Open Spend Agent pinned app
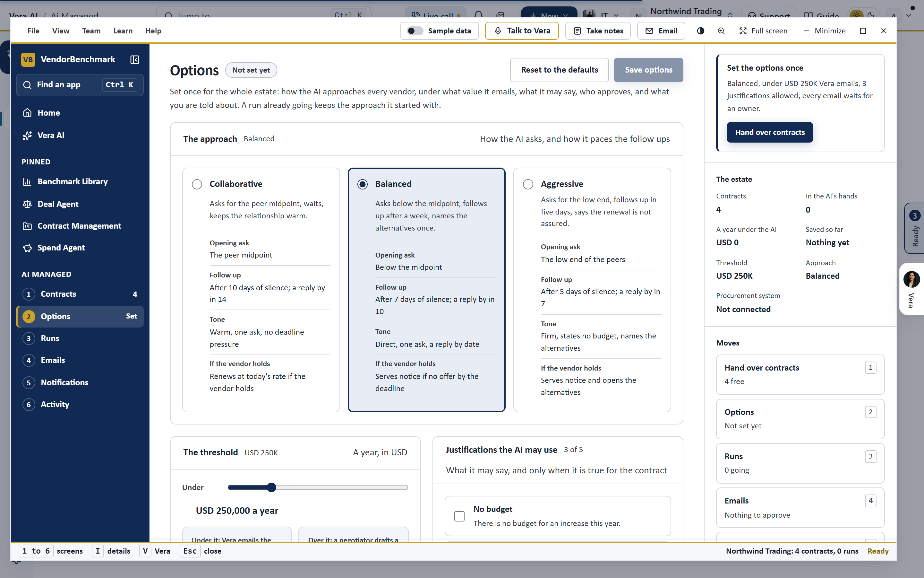This screenshot has height=578, width=924. [x=80, y=248]
